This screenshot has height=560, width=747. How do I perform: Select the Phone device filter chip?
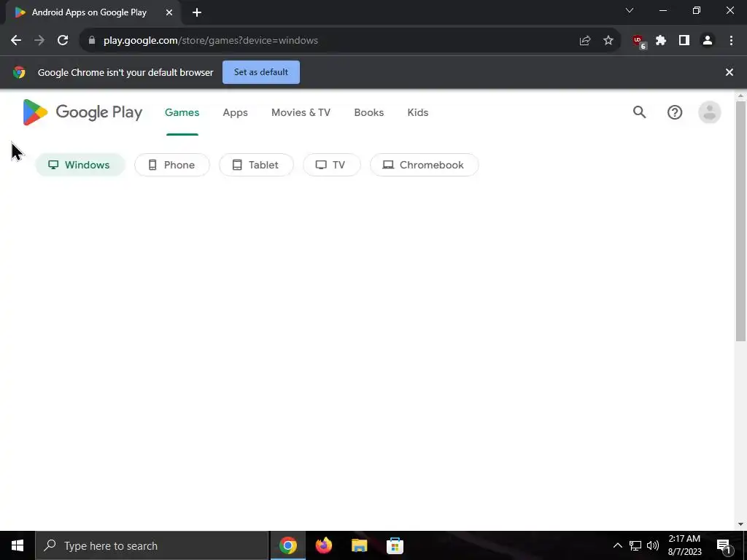coord(172,165)
